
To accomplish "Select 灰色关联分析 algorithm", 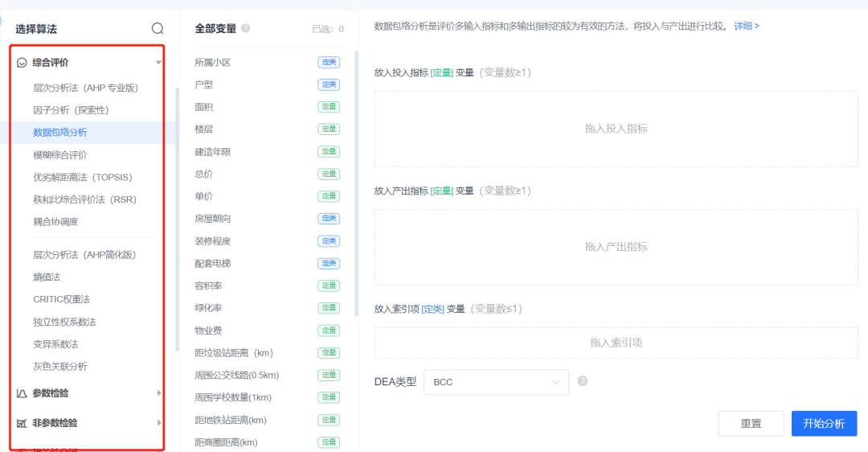I will 59,366.
